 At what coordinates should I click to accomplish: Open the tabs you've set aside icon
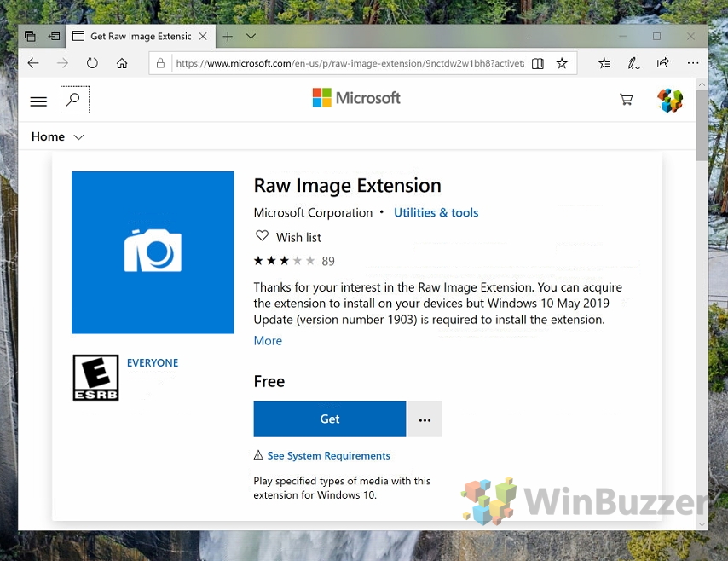point(30,36)
